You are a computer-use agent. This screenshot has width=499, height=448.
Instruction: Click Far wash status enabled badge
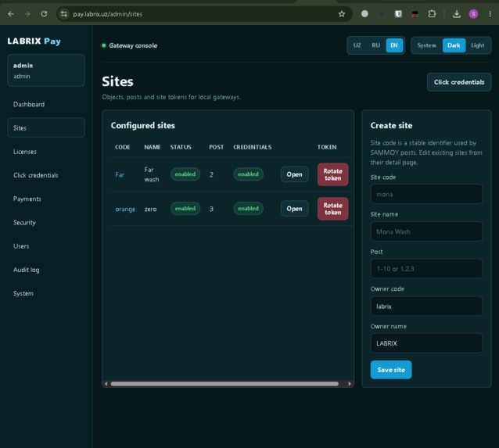(185, 174)
